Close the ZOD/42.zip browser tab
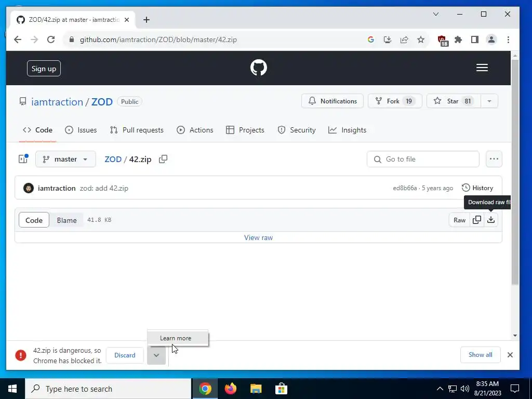This screenshot has width=532, height=399. coord(127,20)
